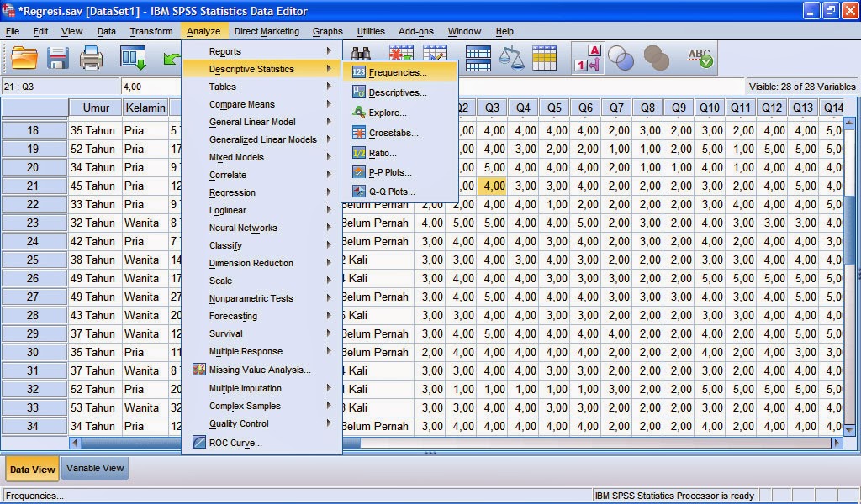Expand the Neural Networks submenu
The image size is (861, 504).
(262, 228)
